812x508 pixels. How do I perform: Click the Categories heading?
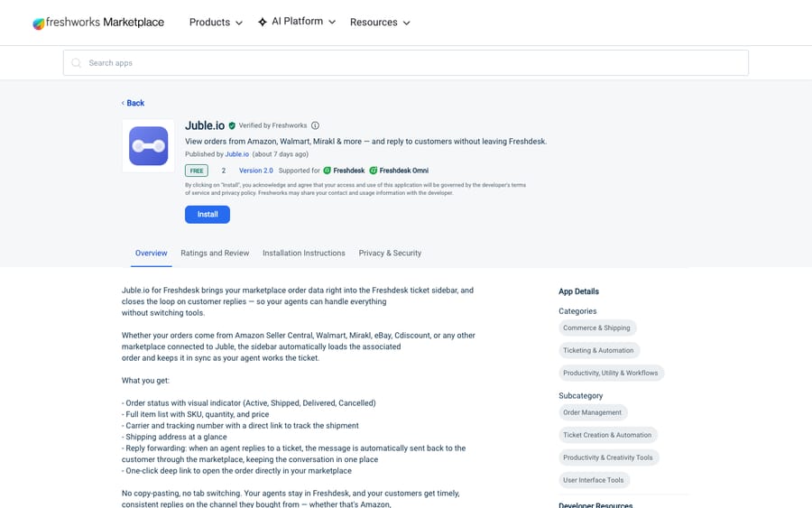[x=577, y=311]
